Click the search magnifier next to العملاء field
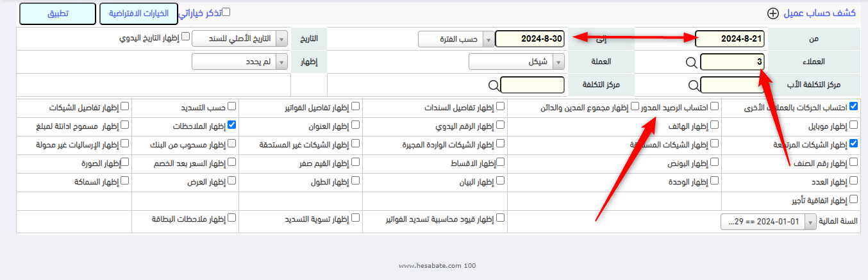 coord(691,62)
